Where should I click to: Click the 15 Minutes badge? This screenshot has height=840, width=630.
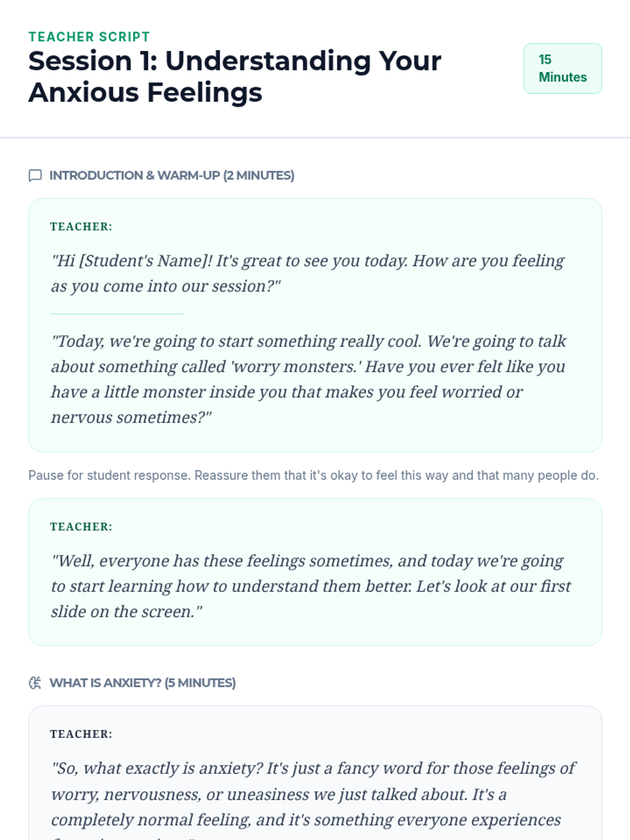pos(563,69)
